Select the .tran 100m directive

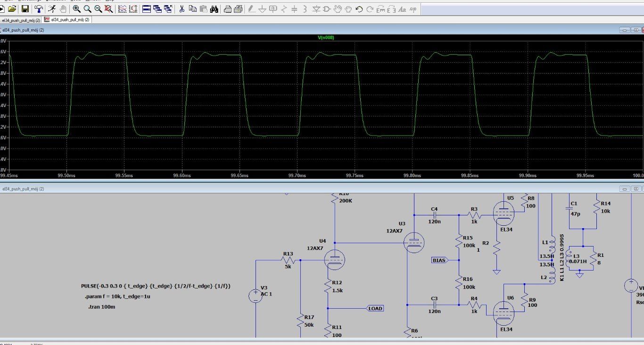point(101,307)
